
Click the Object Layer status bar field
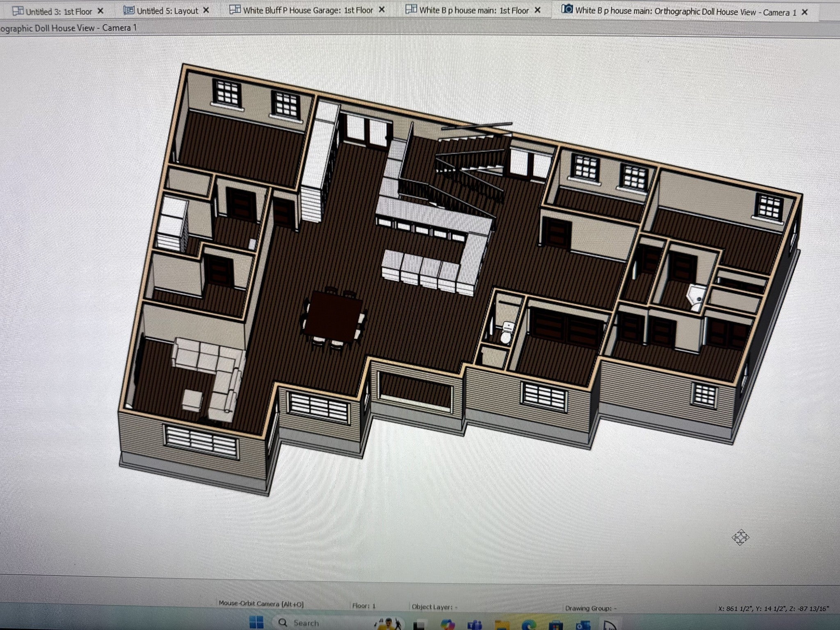tap(434, 607)
